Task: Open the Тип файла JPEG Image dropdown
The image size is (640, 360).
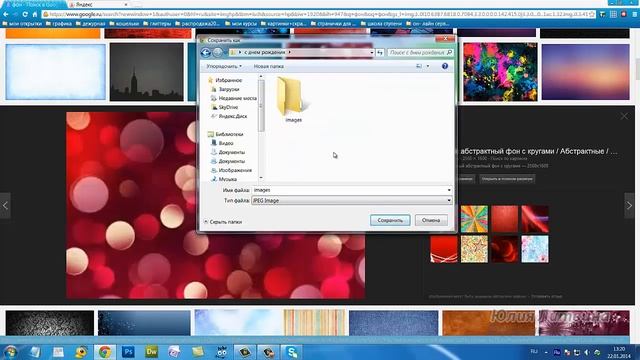Action: [351, 200]
